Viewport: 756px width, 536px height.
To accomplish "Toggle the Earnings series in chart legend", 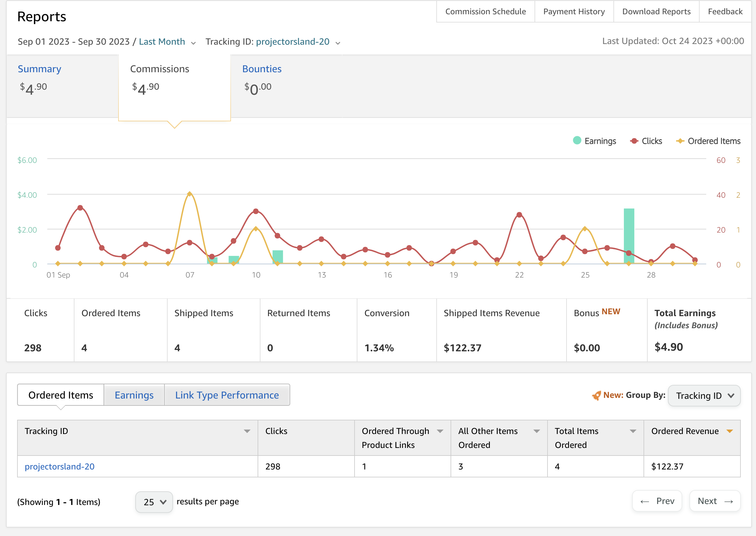I will 595,141.
